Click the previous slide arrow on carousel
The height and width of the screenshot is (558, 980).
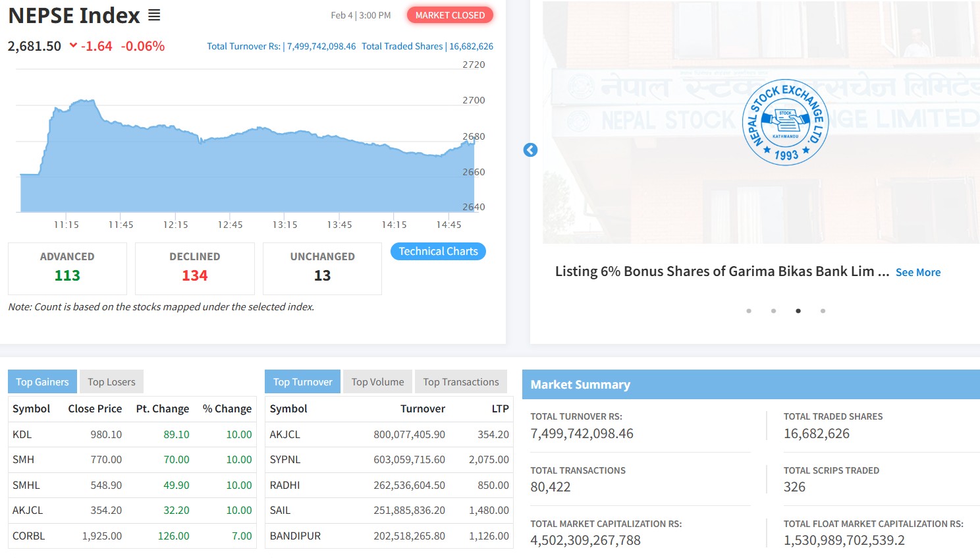pyautogui.click(x=530, y=150)
